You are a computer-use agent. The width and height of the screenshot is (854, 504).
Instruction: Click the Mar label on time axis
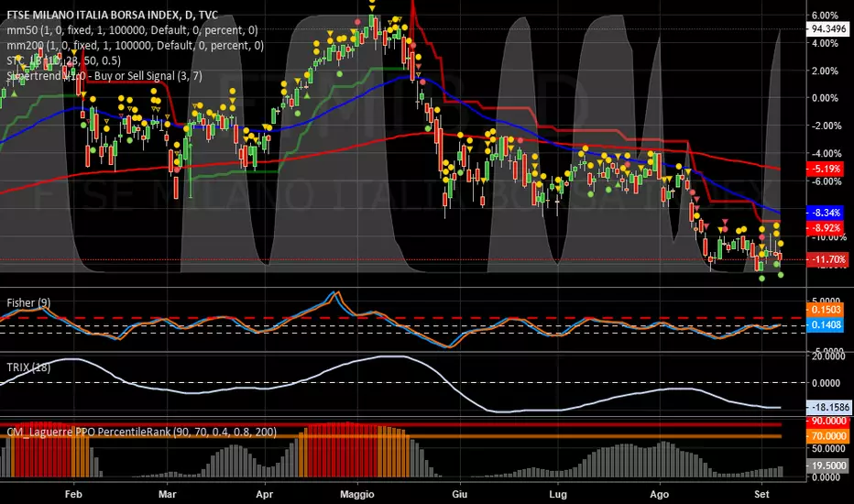167,494
